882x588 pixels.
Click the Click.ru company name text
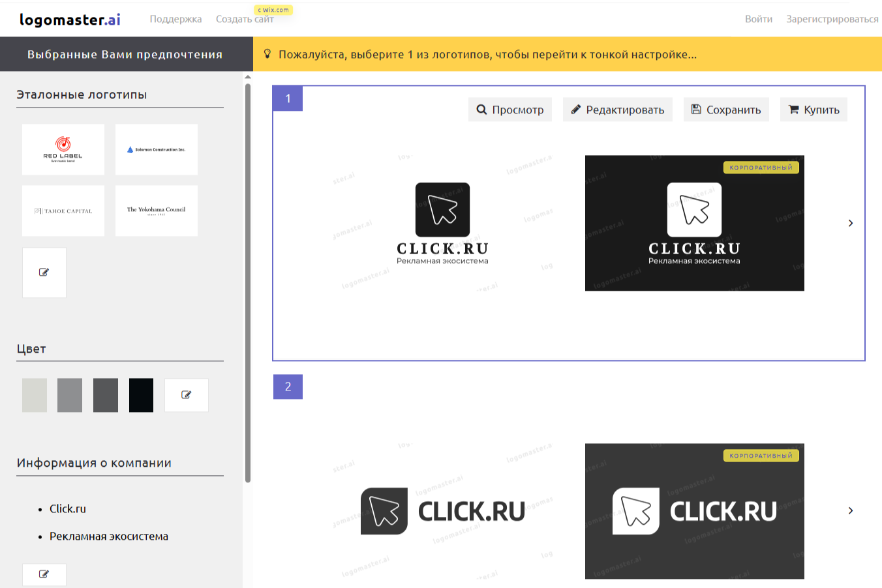[68, 508]
